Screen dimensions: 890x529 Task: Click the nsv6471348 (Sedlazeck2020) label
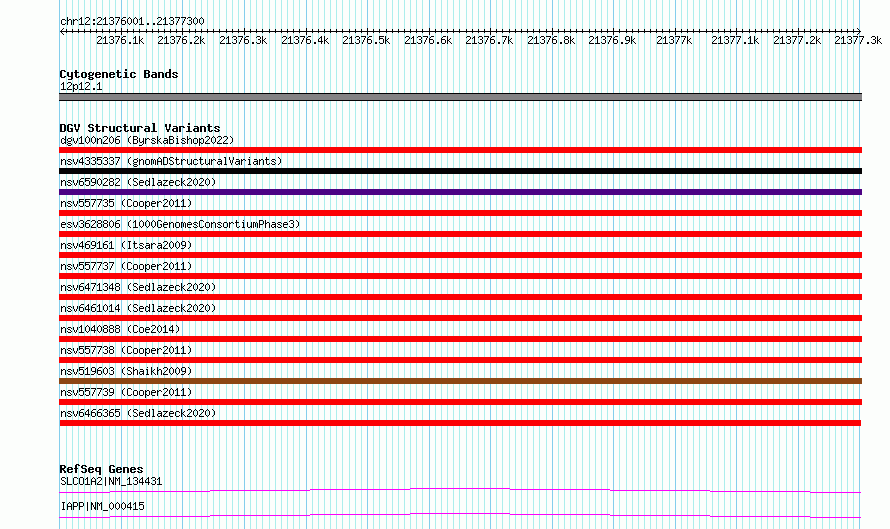point(138,287)
